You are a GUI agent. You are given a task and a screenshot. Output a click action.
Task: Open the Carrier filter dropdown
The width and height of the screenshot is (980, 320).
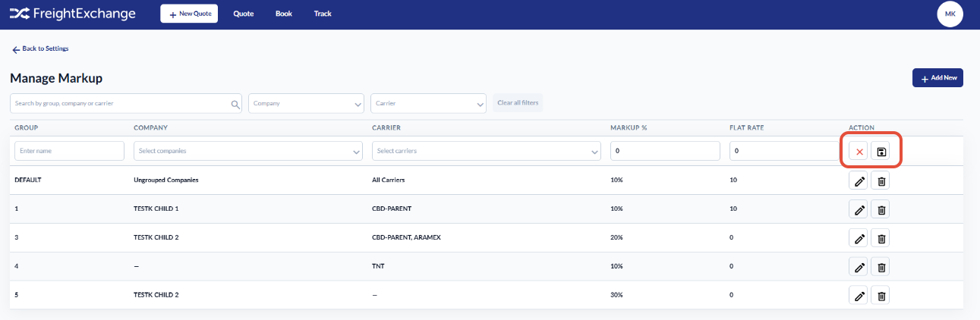(429, 103)
